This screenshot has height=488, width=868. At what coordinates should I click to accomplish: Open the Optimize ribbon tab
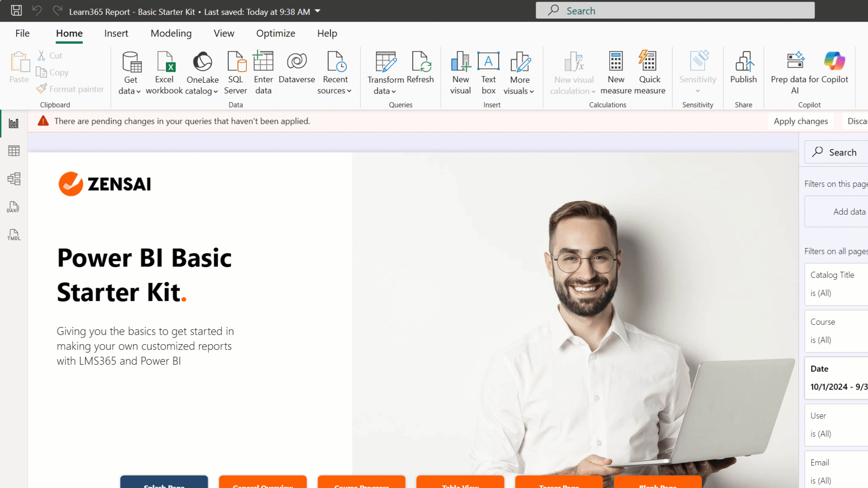[275, 33]
